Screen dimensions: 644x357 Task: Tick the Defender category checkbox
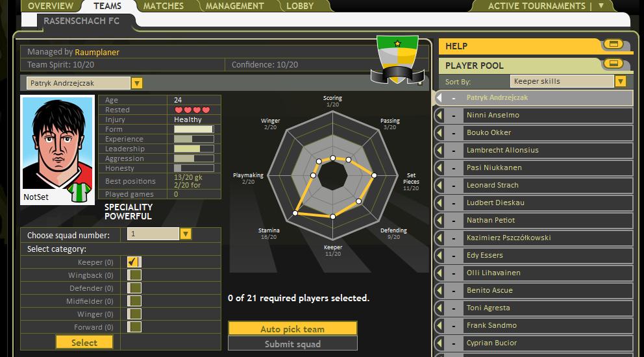point(134,288)
